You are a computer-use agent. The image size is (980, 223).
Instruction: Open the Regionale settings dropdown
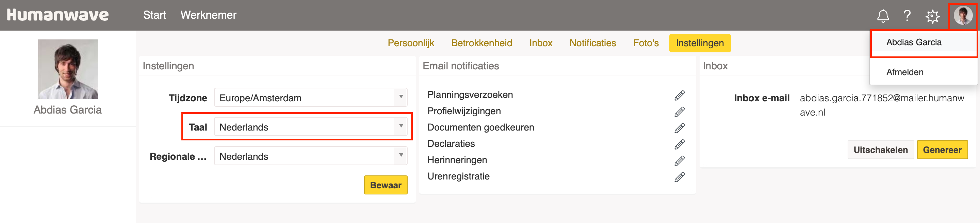[310, 156]
